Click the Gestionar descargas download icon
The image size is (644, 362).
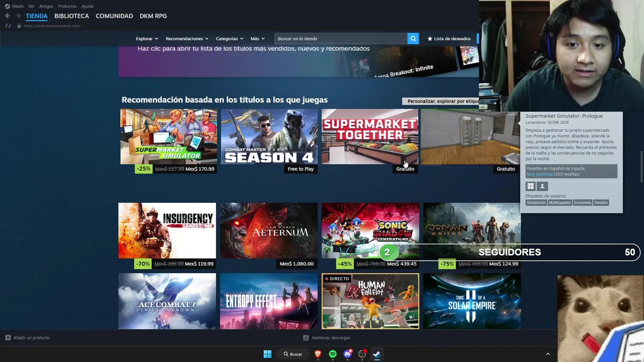pos(305,338)
